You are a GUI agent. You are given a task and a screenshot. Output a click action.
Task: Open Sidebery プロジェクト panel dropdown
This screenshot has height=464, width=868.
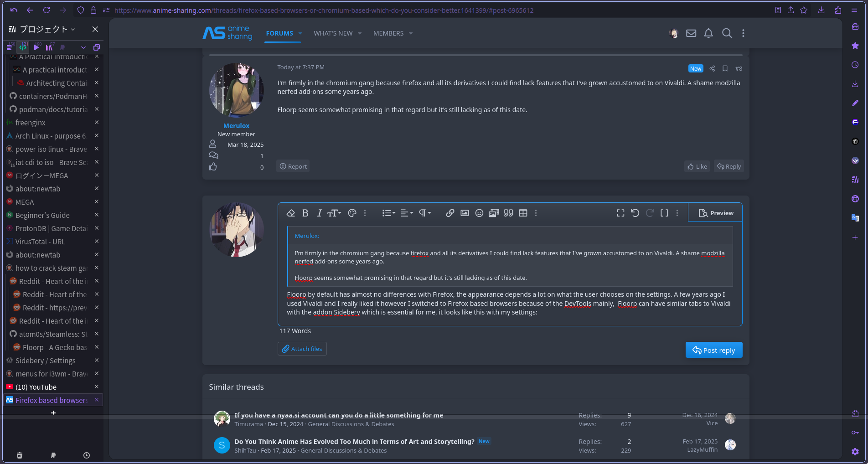pos(41,29)
